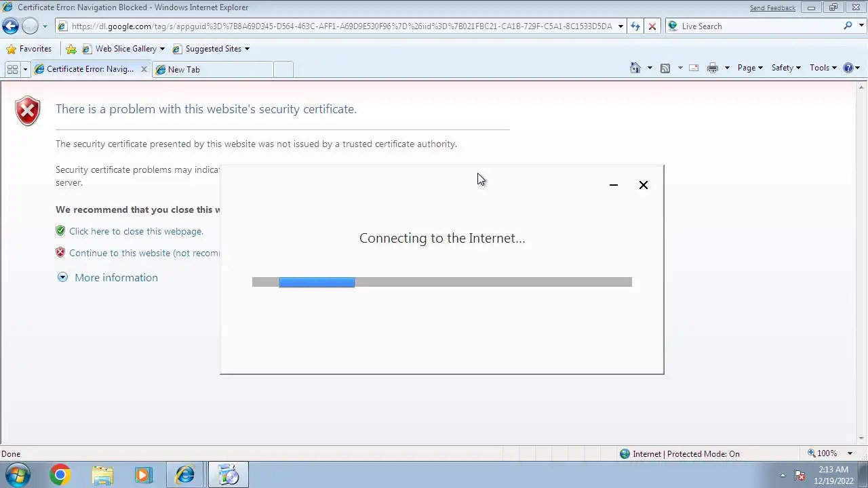Minimize the Connecting to the Internet dialog
This screenshot has height=488, width=868.
point(614,185)
